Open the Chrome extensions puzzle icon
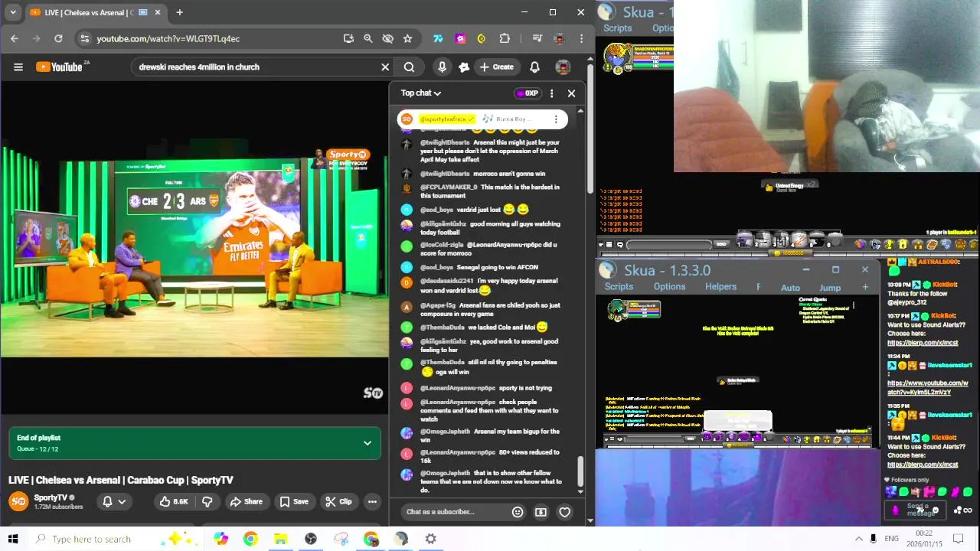 point(505,38)
